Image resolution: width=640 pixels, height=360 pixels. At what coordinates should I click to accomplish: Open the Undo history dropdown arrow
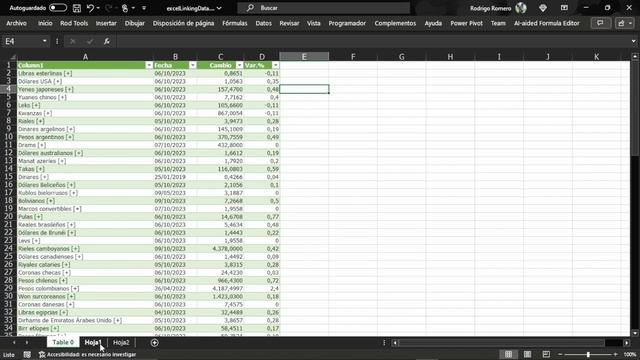point(98,8)
